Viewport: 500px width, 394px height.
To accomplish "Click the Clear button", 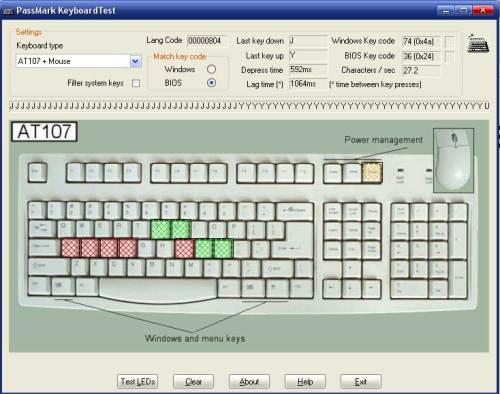I will (x=193, y=382).
